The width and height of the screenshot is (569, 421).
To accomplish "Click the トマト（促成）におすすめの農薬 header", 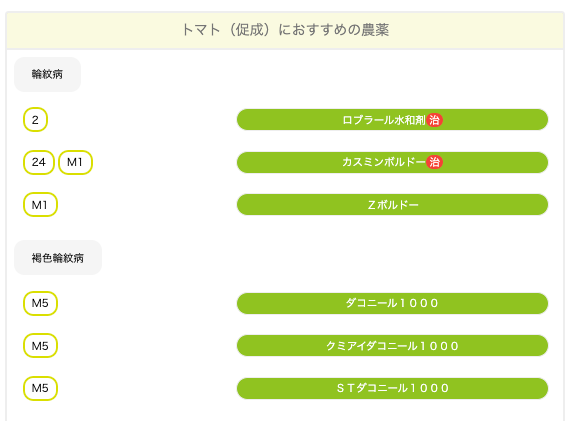I will click(x=285, y=30).
